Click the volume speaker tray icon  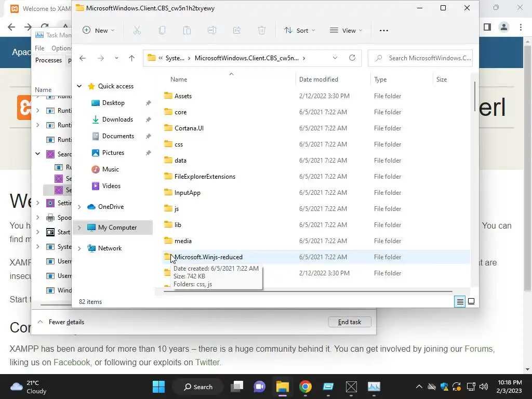(x=484, y=387)
